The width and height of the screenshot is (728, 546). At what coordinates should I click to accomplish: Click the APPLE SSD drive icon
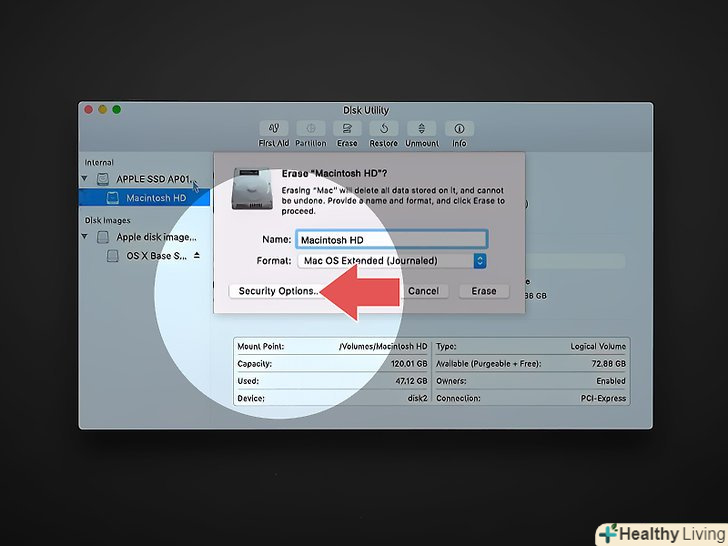click(x=103, y=179)
